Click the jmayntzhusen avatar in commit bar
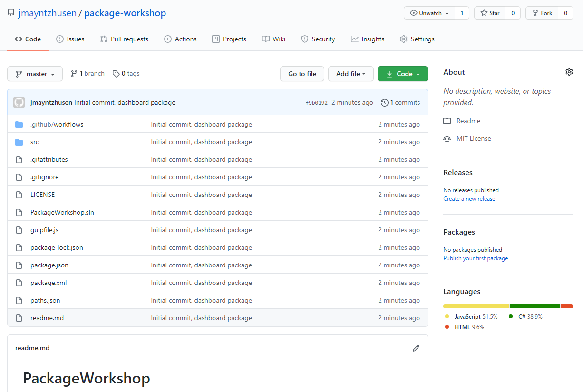 (19, 102)
